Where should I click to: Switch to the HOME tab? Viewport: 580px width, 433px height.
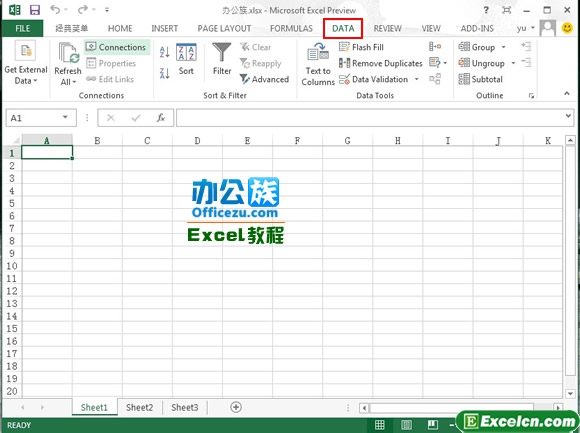coord(120,28)
